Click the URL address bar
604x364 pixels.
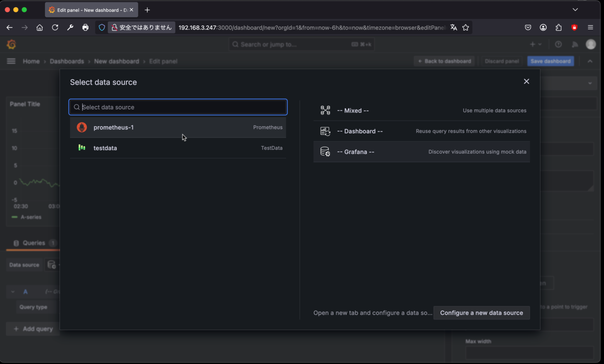[x=312, y=28]
